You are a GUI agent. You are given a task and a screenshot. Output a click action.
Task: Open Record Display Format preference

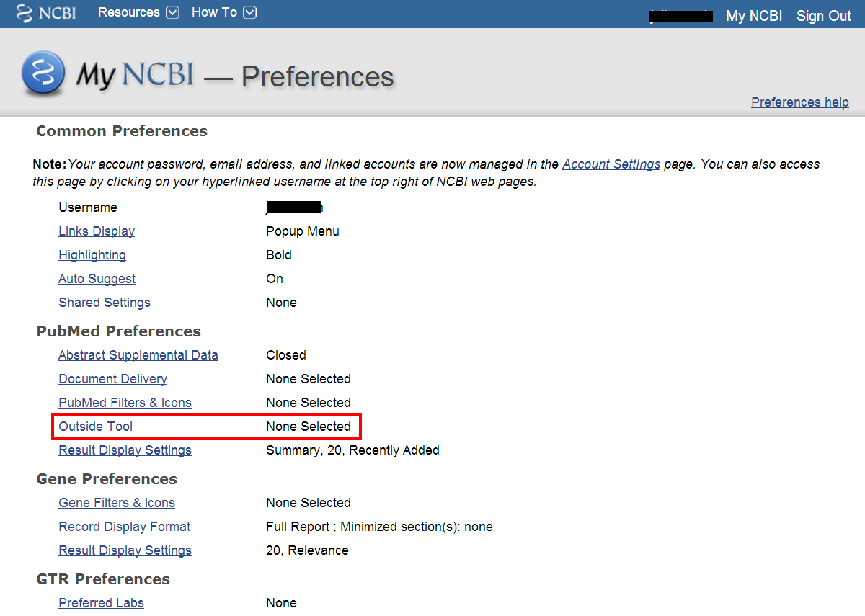125,527
